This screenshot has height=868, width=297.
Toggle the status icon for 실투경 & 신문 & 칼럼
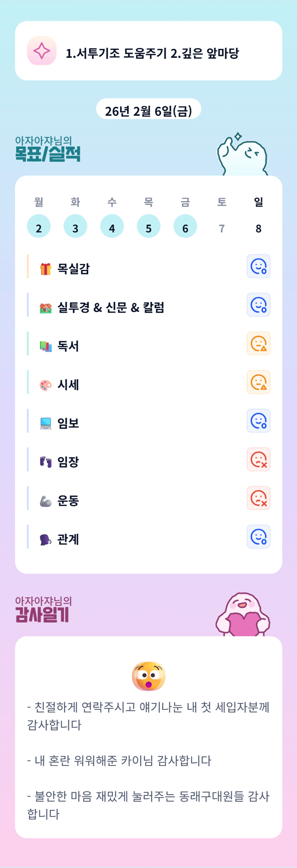258,305
